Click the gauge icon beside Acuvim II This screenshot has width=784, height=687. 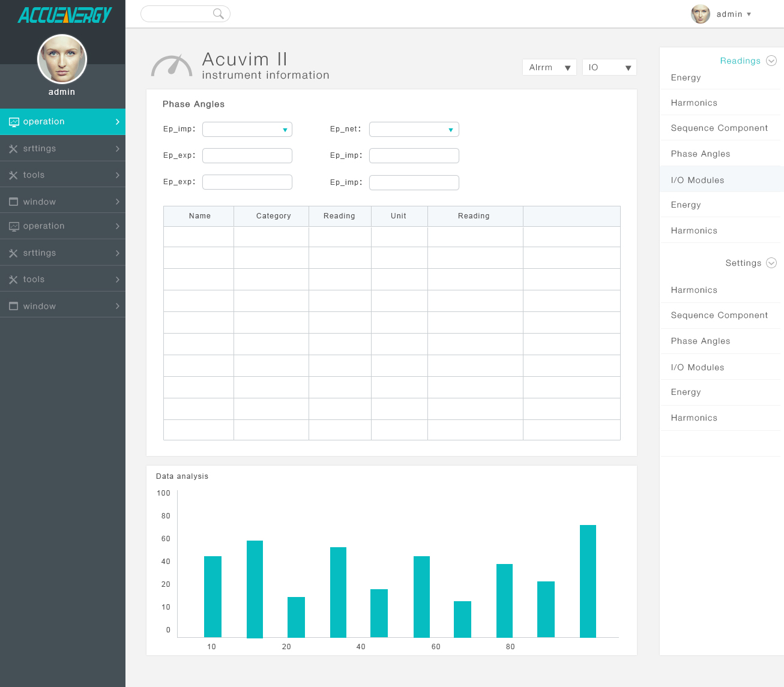[x=172, y=66]
